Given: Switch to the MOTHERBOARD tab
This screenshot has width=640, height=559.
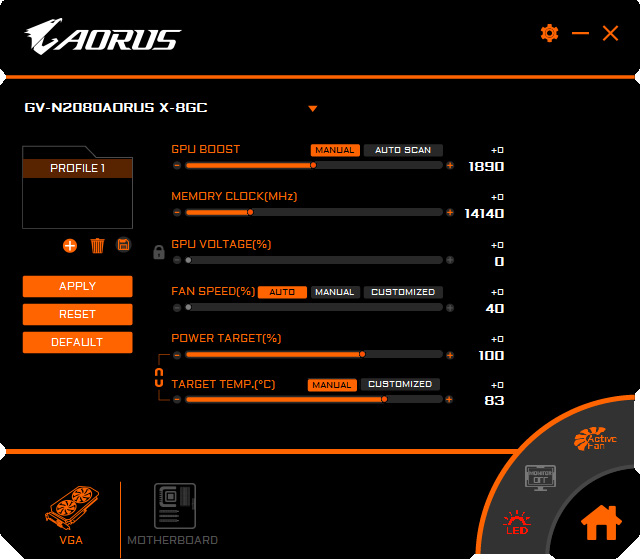Looking at the screenshot, I should tap(173, 514).
